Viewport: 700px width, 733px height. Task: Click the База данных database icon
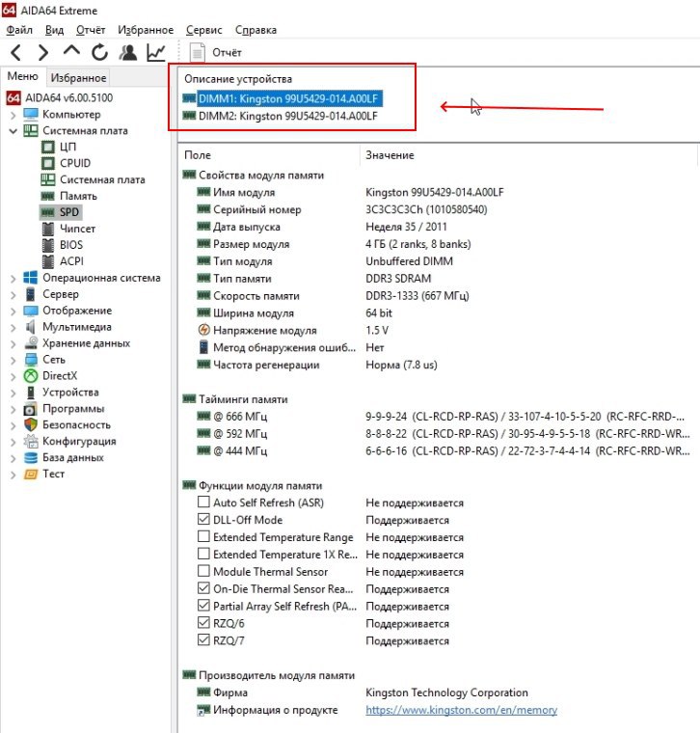click(31, 458)
